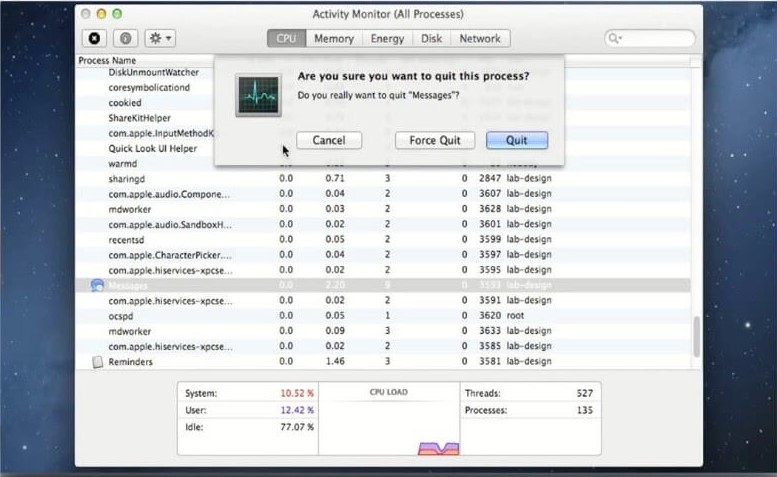Screen dimensions: 777x477
Task: Click the Processes count 135
Action: coord(584,410)
